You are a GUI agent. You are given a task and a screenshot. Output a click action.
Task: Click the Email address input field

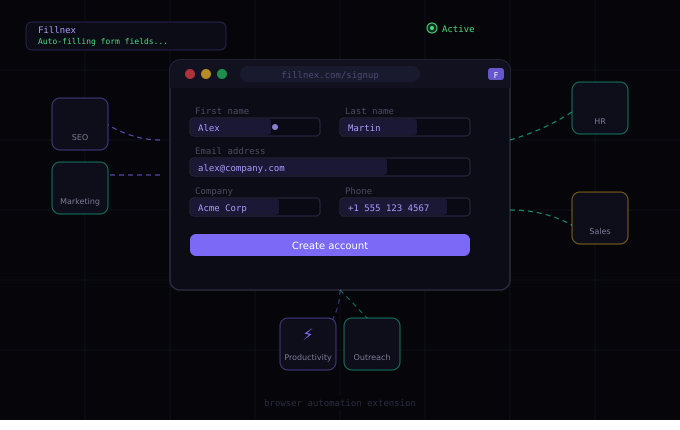(x=330, y=167)
